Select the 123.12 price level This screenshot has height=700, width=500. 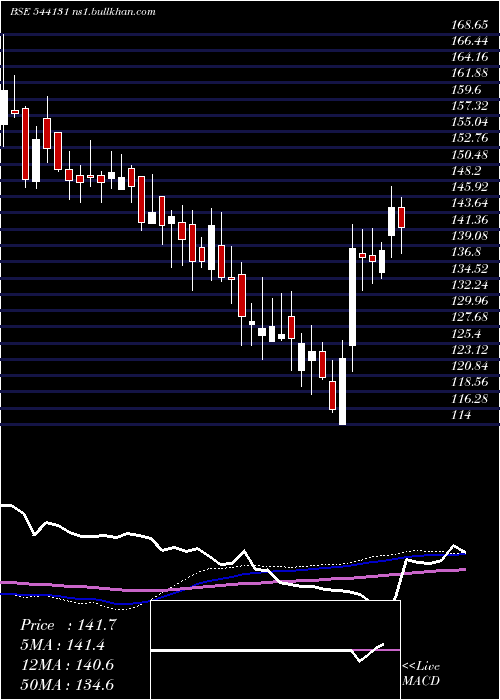[x=470, y=350]
